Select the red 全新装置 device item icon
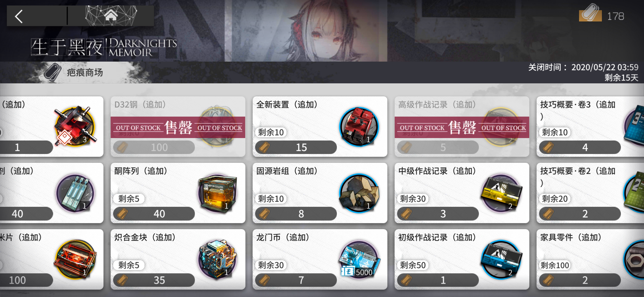The height and width of the screenshot is (297, 644). [x=359, y=127]
